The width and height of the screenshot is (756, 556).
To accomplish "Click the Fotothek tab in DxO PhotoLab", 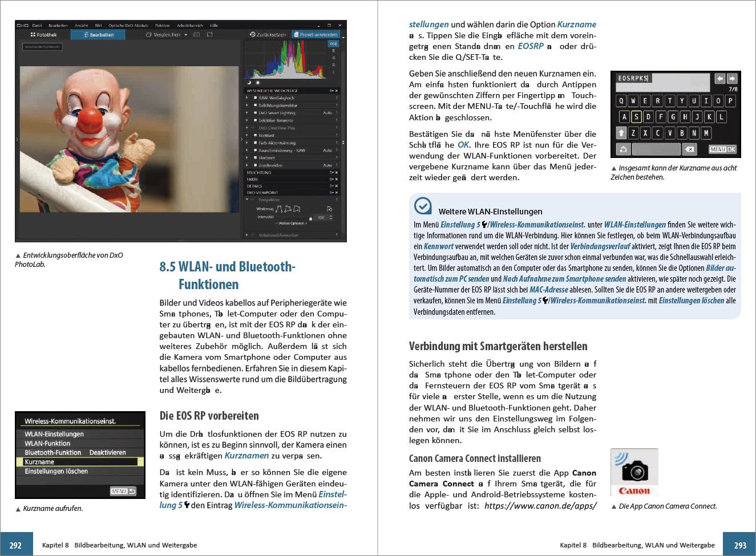I will click(44, 35).
